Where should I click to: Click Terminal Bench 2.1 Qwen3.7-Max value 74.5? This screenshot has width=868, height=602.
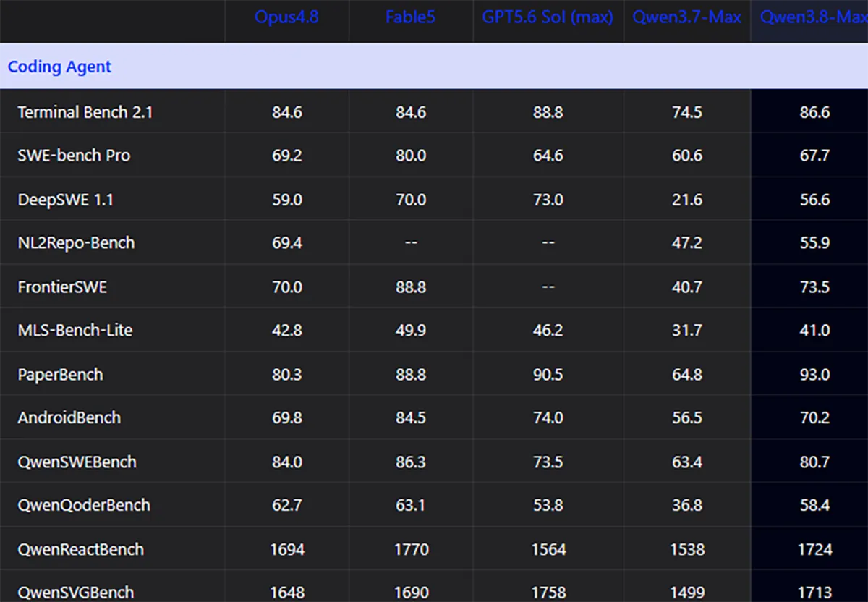687,112
